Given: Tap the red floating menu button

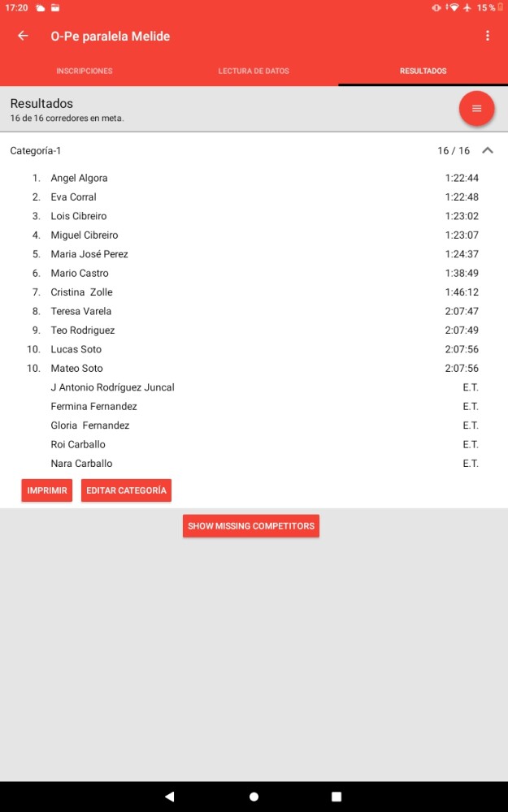Looking at the screenshot, I should pyautogui.click(x=476, y=109).
